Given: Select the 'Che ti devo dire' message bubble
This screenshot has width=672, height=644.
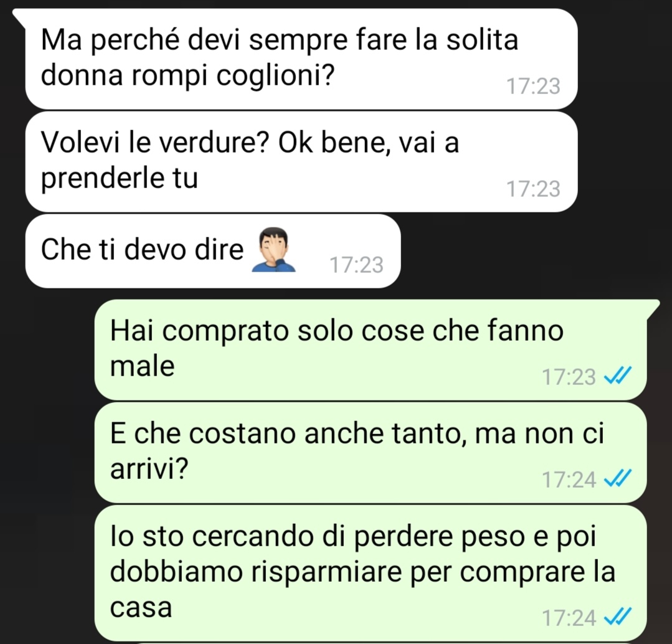Looking at the screenshot, I should 212,251.
